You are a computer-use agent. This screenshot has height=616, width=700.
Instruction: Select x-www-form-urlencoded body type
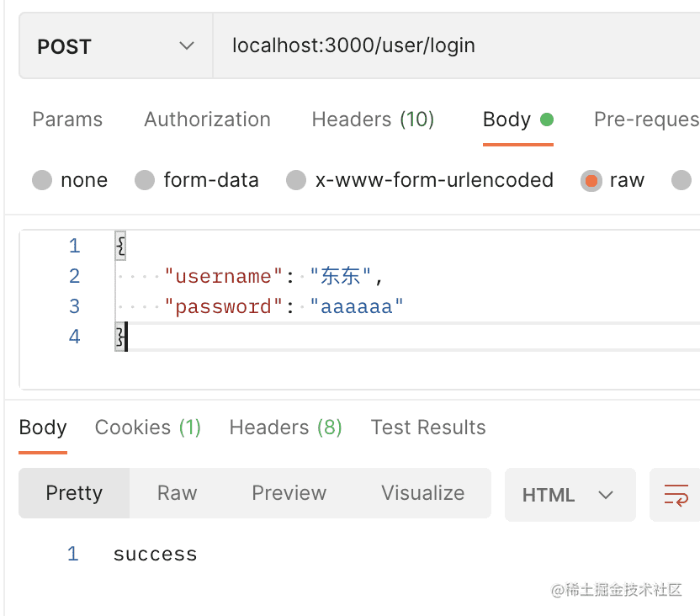point(296,180)
